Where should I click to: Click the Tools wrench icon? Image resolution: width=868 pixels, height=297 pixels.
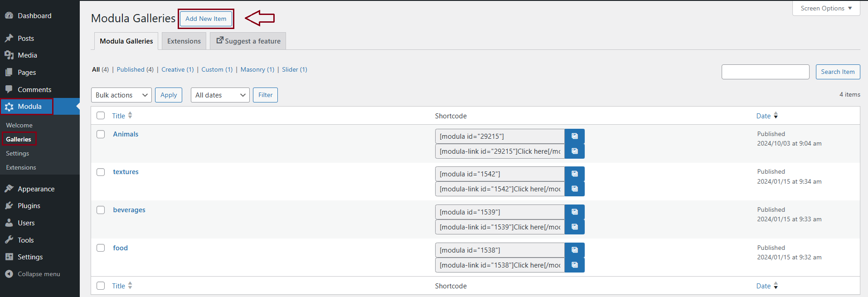[9, 240]
